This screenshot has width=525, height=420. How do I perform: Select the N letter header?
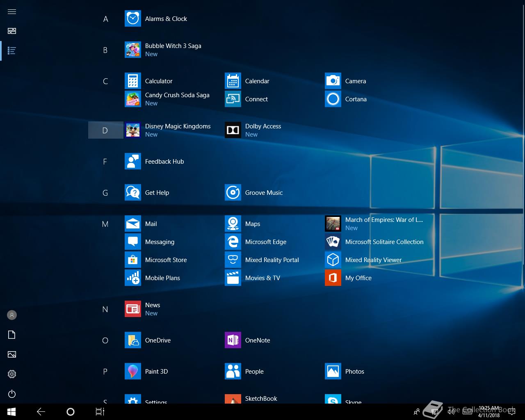coord(105,309)
